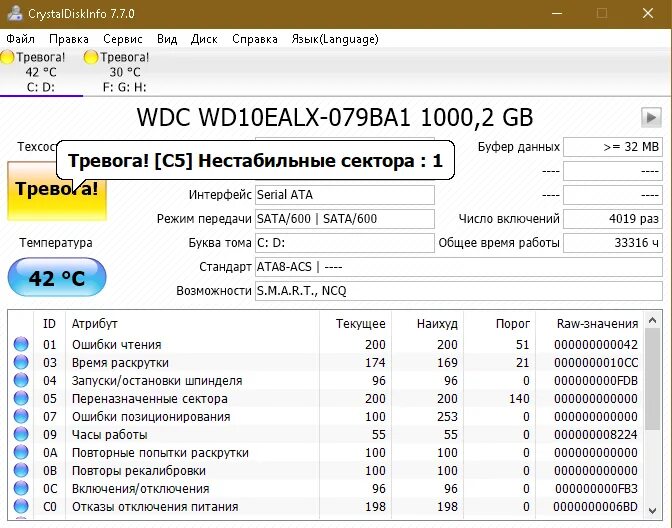Viewport: 672px width, 528px height.
Task: Click the Буфер данных value >= 32 MB
Action: 613,147
